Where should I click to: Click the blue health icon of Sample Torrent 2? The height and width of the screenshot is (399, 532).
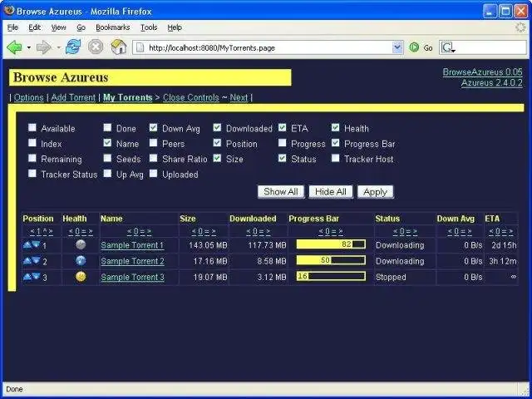(x=81, y=260)
